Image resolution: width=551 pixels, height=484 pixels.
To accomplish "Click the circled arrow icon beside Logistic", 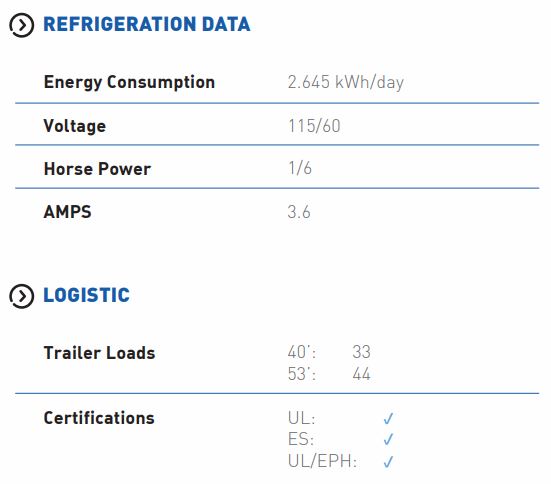I will coord(21,296).
